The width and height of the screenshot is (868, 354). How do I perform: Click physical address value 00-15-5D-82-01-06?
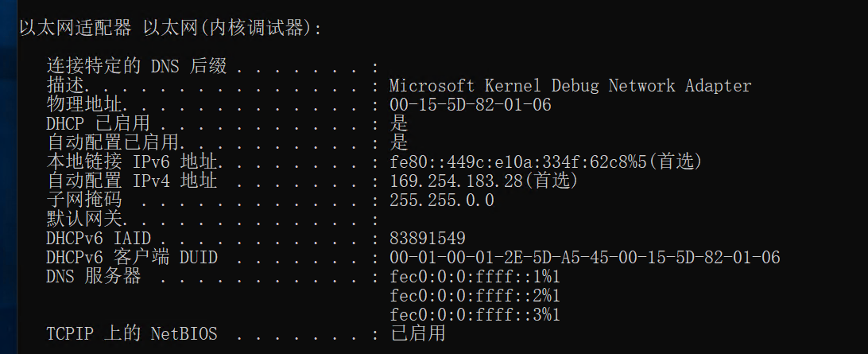point(470,104)
